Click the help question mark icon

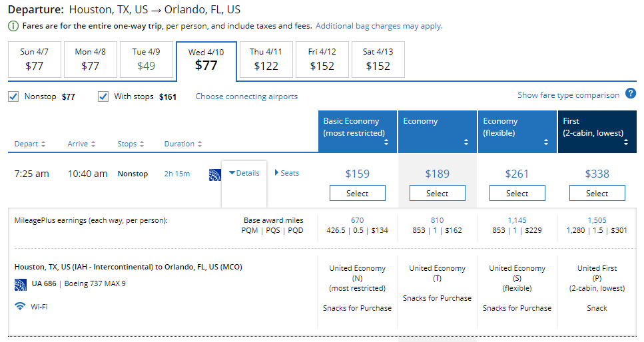(x=630, y=94)
